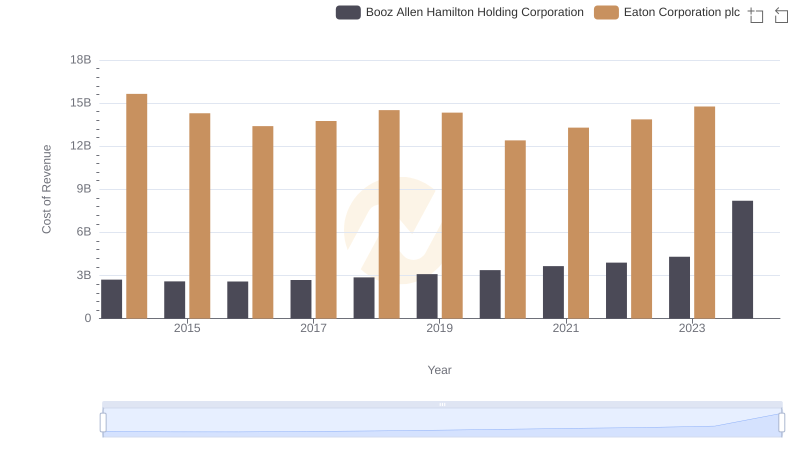This screenshot has width=800, height=461.
Task: Click the data zoom preview area
Action: coord(442,423)
